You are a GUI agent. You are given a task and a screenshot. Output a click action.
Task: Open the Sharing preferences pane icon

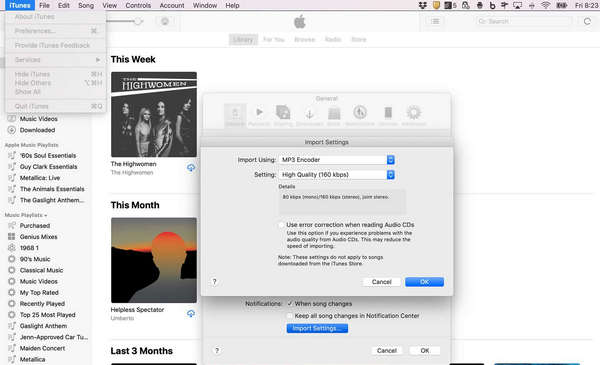283,116
